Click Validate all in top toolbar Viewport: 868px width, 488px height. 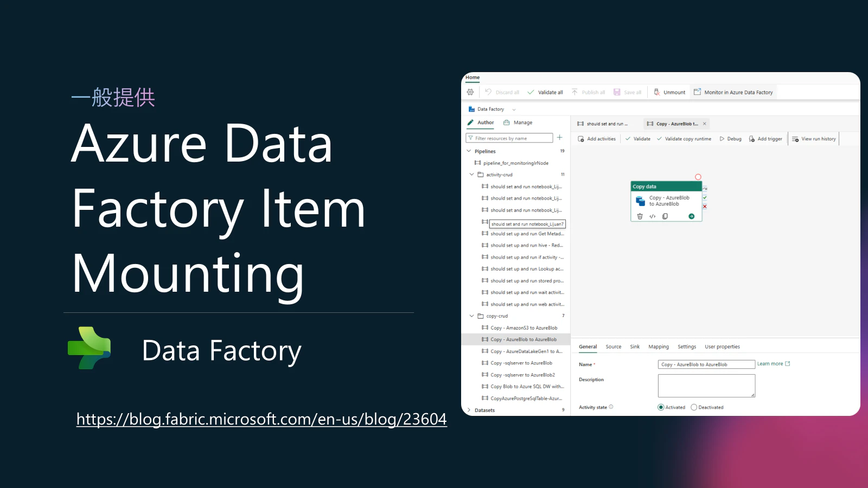coord(545,92)
